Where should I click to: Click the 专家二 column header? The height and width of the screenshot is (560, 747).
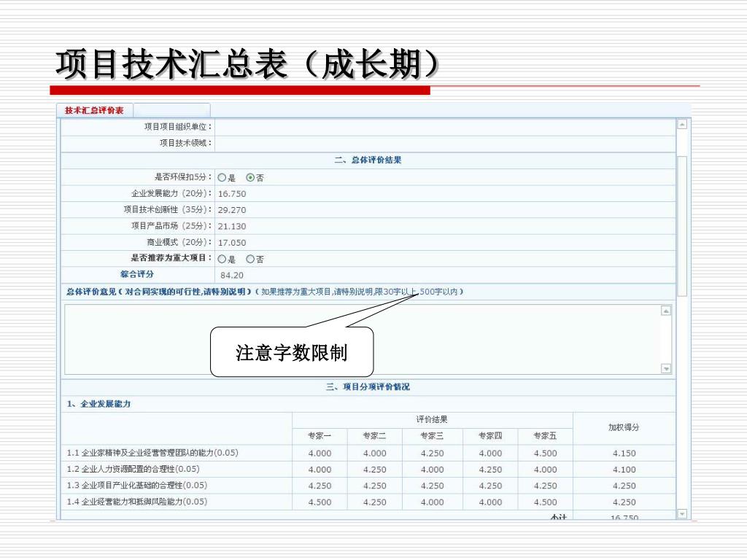pos(374,436)
